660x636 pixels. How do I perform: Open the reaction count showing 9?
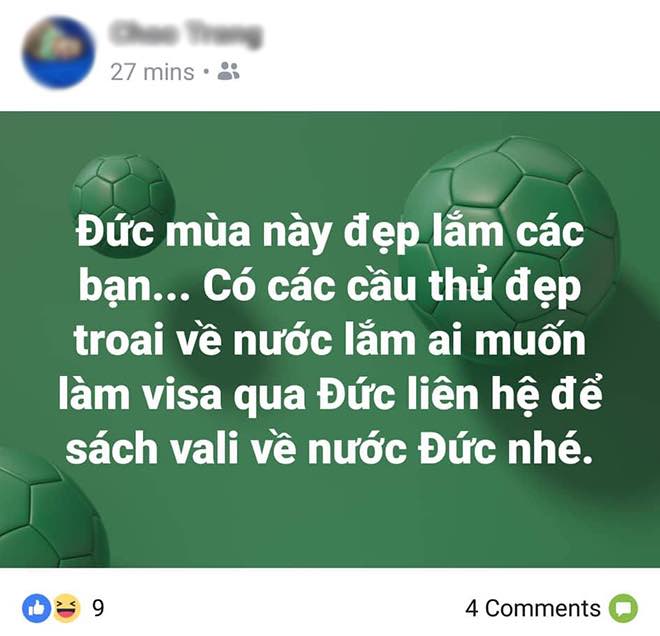[x=98, y=608]
